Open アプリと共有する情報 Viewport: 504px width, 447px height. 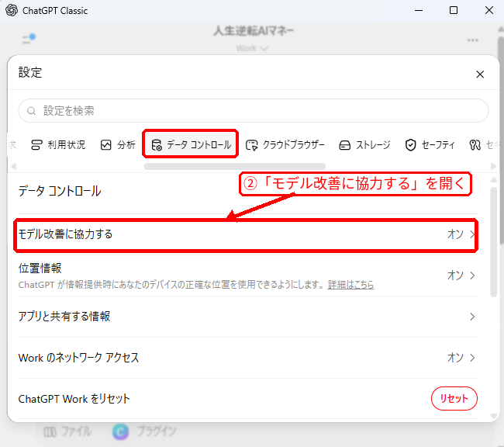[x=248, y=317]
